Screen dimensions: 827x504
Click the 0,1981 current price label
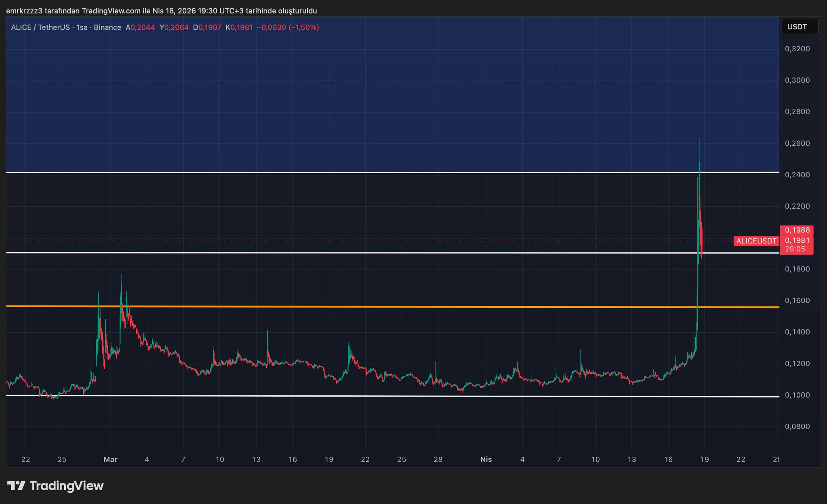coord(797,241)
